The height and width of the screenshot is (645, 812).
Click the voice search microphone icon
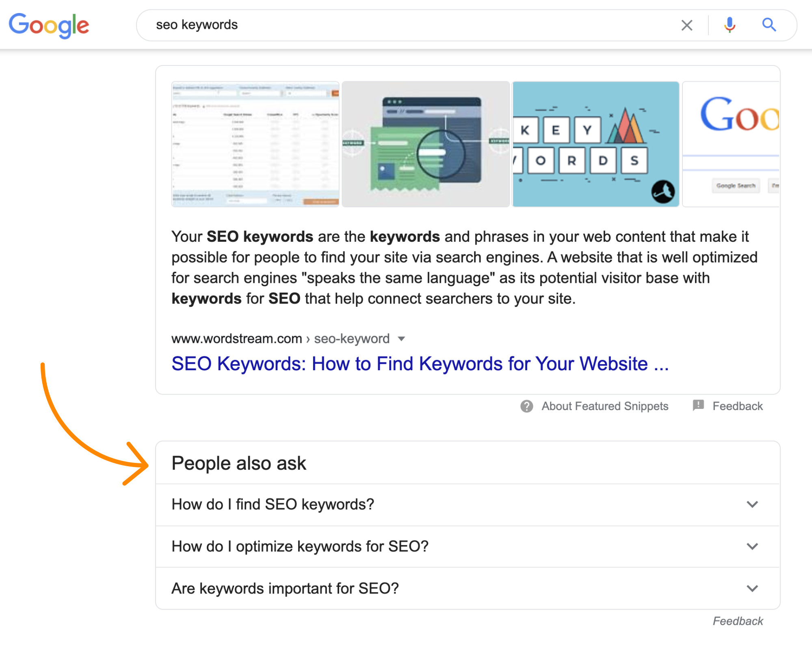coord(730,25)
